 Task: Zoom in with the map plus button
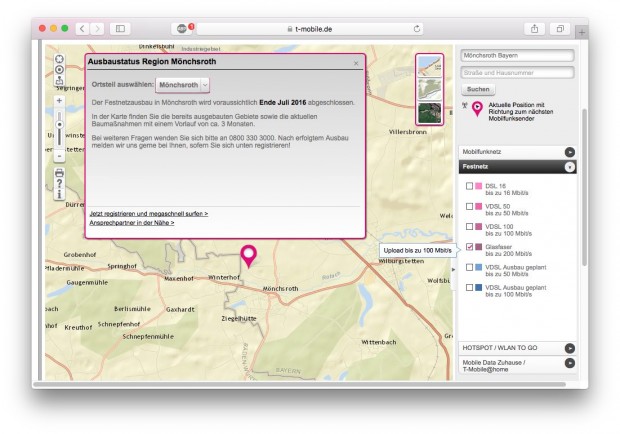tap(59, 100)
